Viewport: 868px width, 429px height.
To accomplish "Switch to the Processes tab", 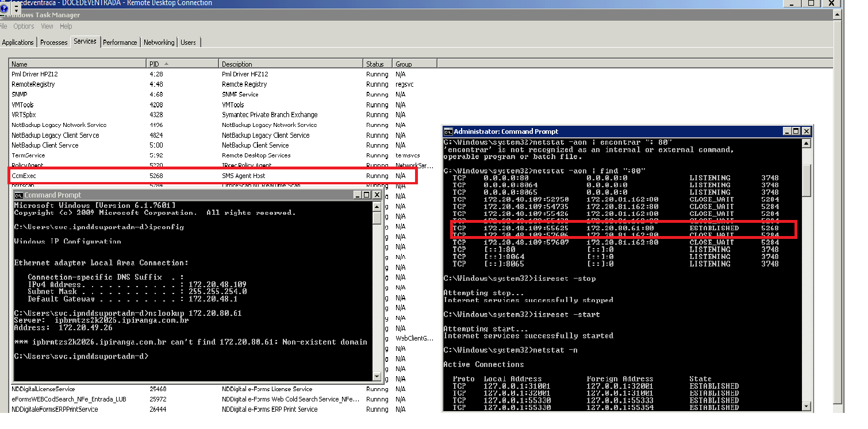I will (54, 42).
